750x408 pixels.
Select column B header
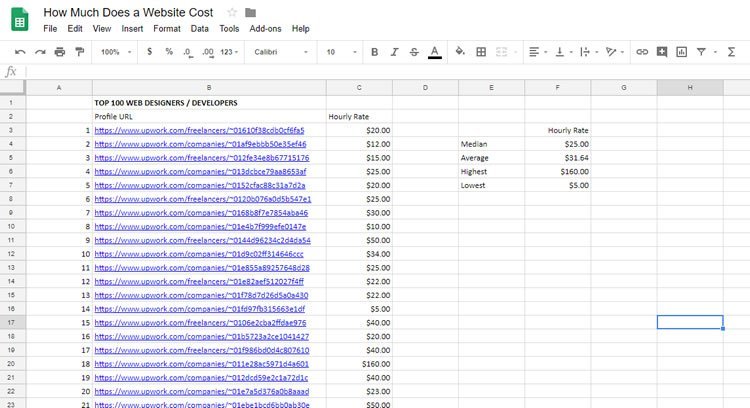pos(209,88)
